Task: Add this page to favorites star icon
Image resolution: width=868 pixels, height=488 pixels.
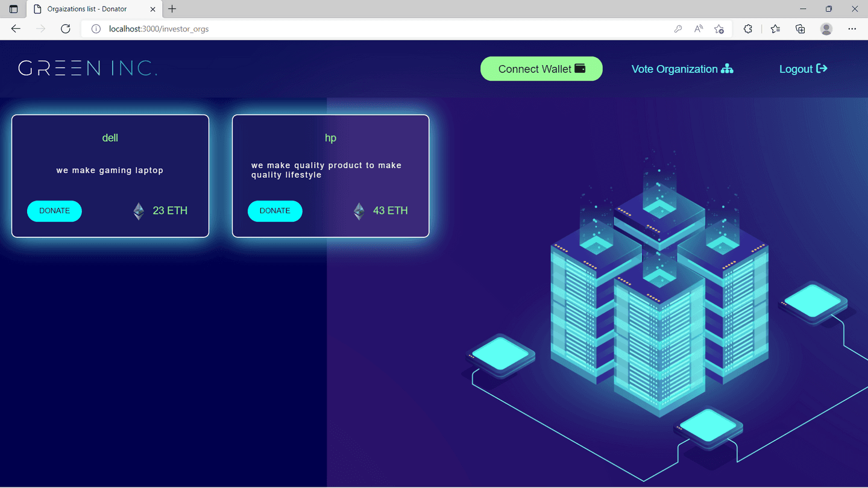Action: [719, 28]
